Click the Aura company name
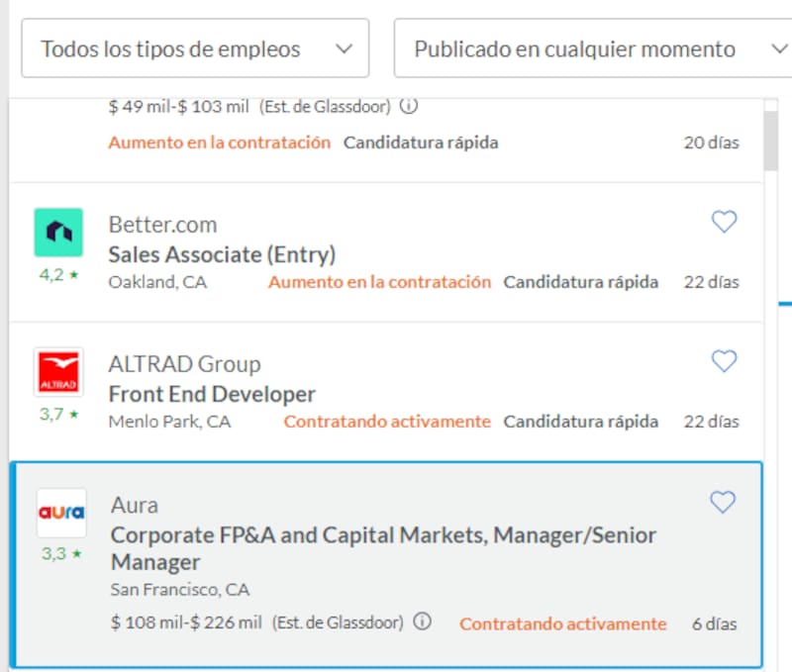Screen dimensions: 792x672 click(135, 505)
